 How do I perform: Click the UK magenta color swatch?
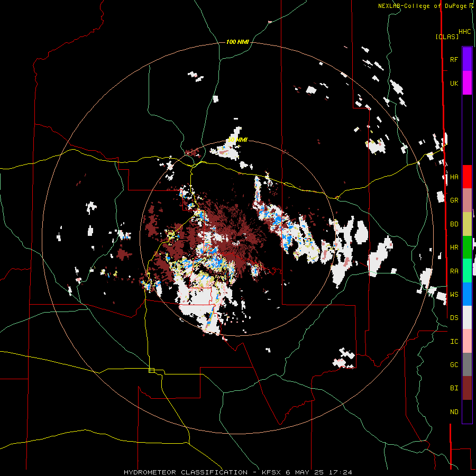(x=467, y=83)
